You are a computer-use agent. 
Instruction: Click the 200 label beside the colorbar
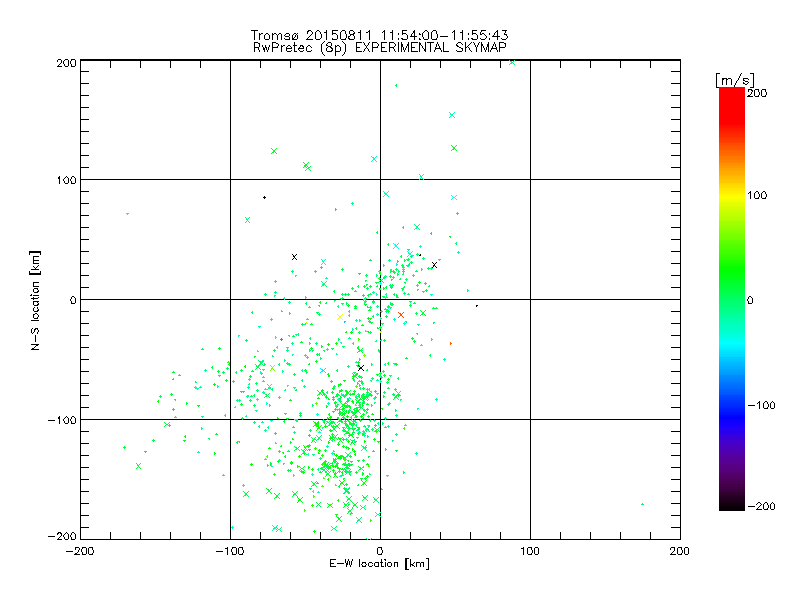point(757,93)
